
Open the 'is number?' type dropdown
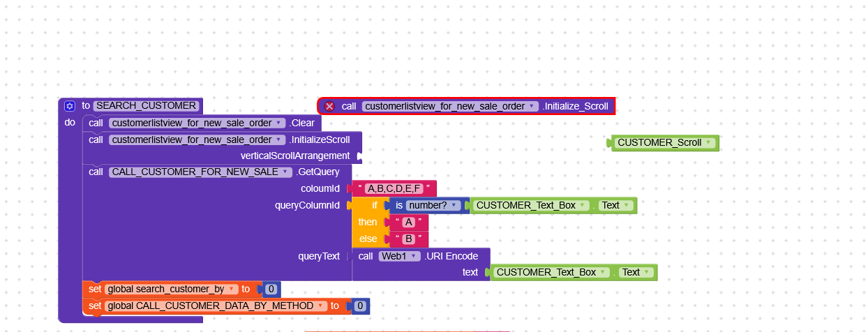(435, 205)
